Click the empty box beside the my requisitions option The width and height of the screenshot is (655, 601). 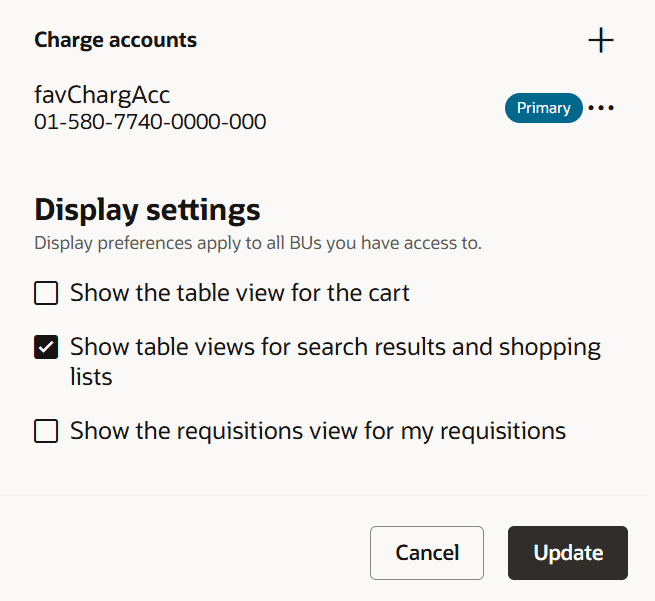click(46, 431)
